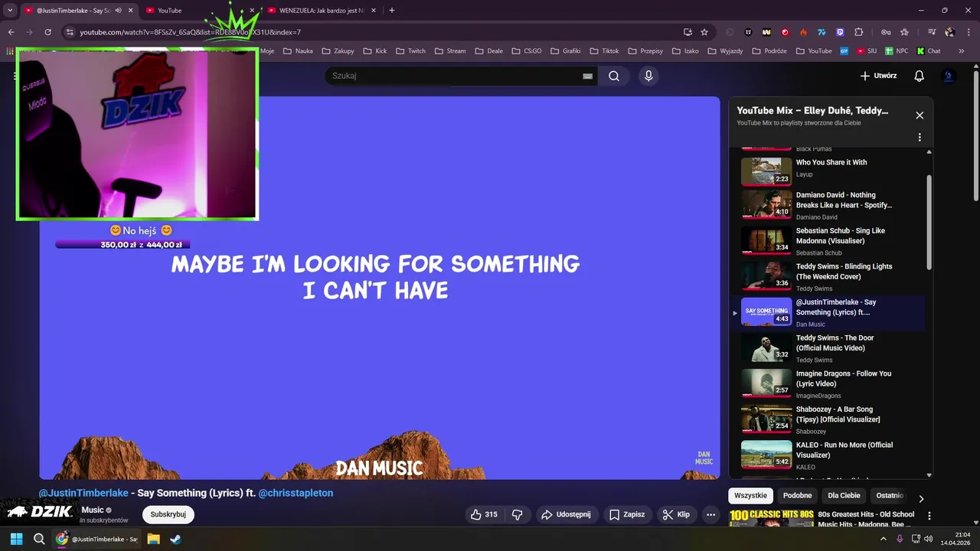This screenshot has width=980, height=551.
Task: Open the Chrome profile avatar
Action: (x=950, y=32)
